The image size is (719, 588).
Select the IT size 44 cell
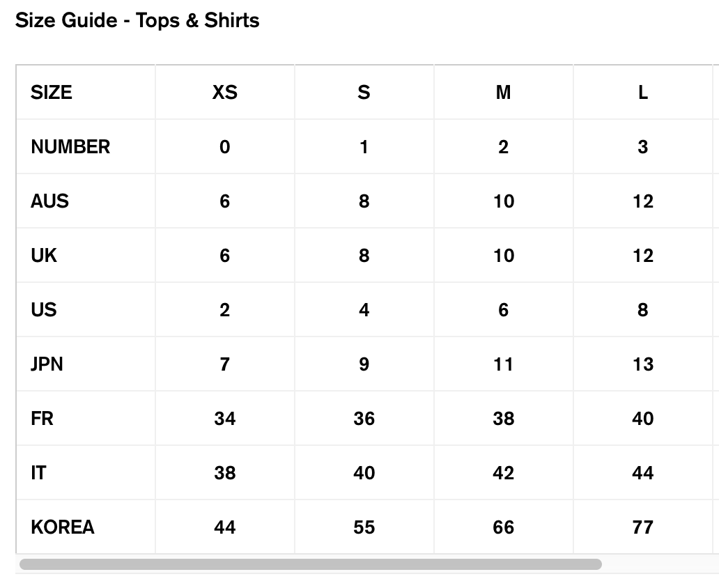pos(642,473)
